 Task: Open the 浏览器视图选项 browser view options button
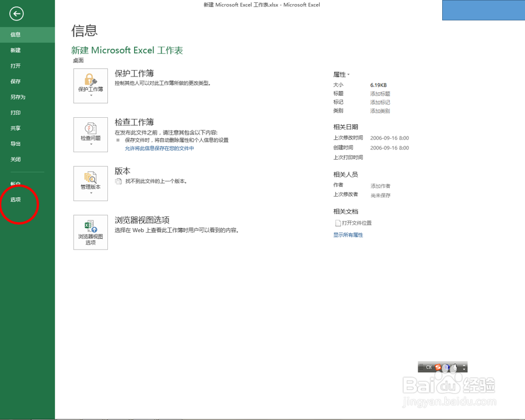pos(90,232)
